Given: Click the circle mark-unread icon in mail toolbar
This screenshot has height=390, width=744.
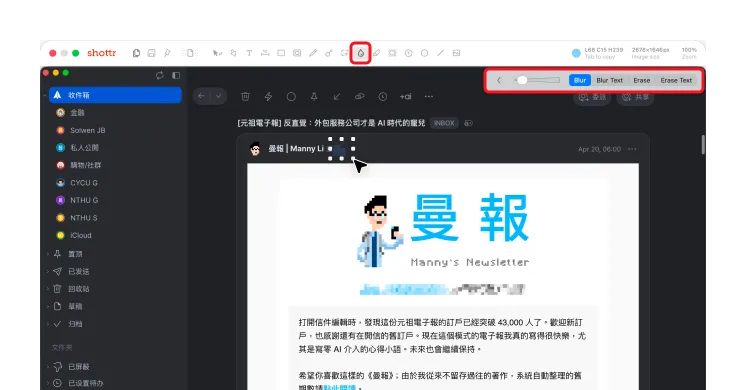Looking at the screenshot, I should (291, 96).
